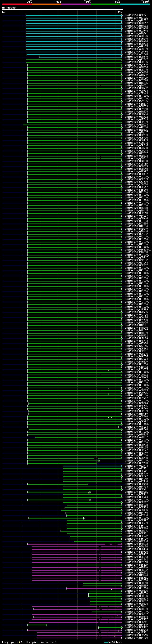Click hit label UniRef100_A9RYG5
The height and width of the screenshot is (644, 152).
137,46
